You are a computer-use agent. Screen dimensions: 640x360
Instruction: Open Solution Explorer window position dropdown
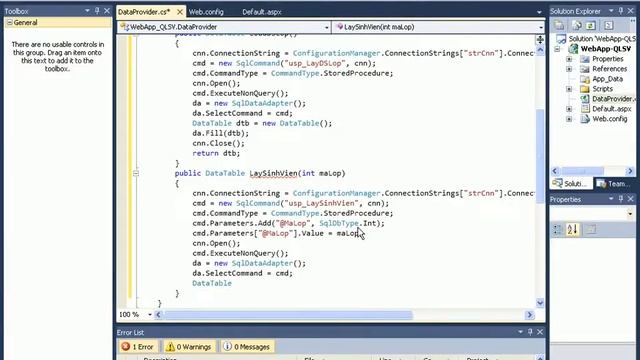tap(611, 11)
